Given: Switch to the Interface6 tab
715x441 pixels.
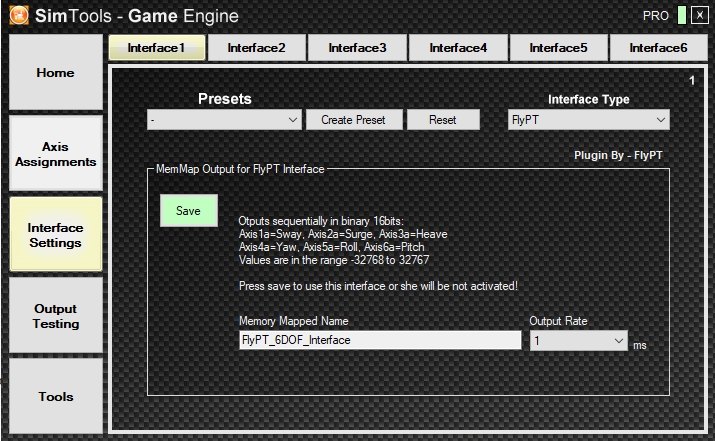Looking at the screenshot, I should pyautogui.click(x=658, y=47).
